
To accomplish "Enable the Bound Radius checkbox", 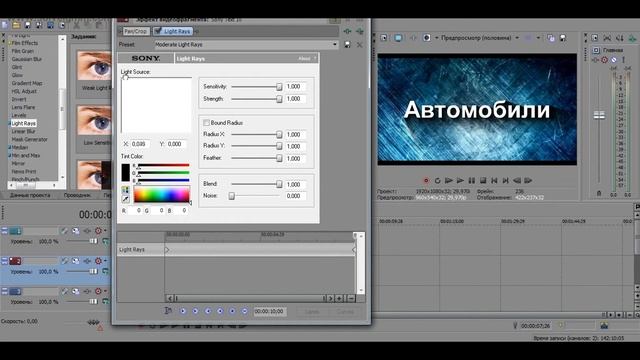I will [207, 122].
